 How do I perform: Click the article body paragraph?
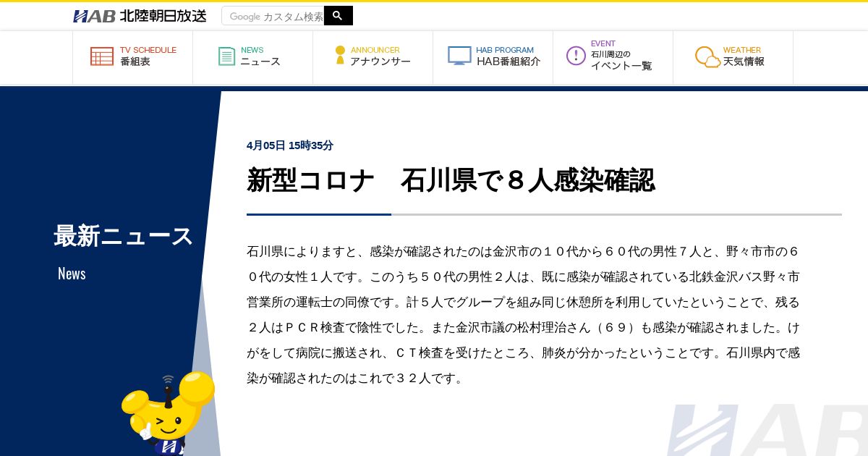point(524,315)
